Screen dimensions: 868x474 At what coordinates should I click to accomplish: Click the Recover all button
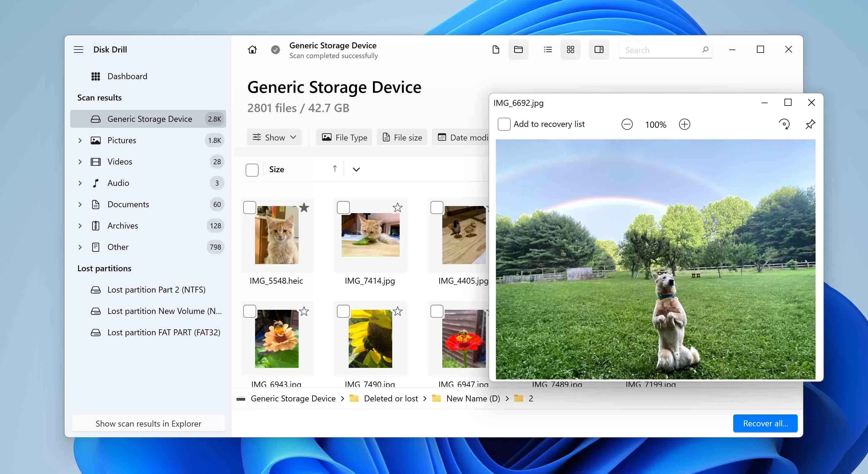pyautogui.click(x=765, y=423)
